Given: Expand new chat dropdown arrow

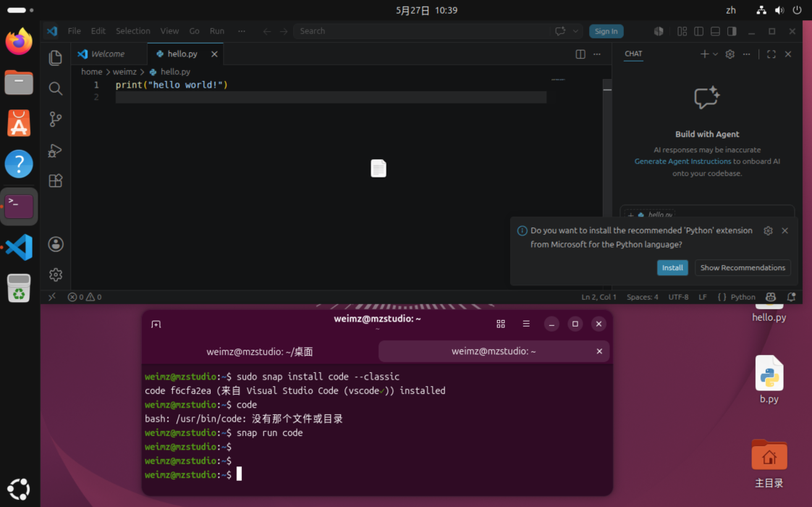Looking at the screenshot, I should click(715, 54).
